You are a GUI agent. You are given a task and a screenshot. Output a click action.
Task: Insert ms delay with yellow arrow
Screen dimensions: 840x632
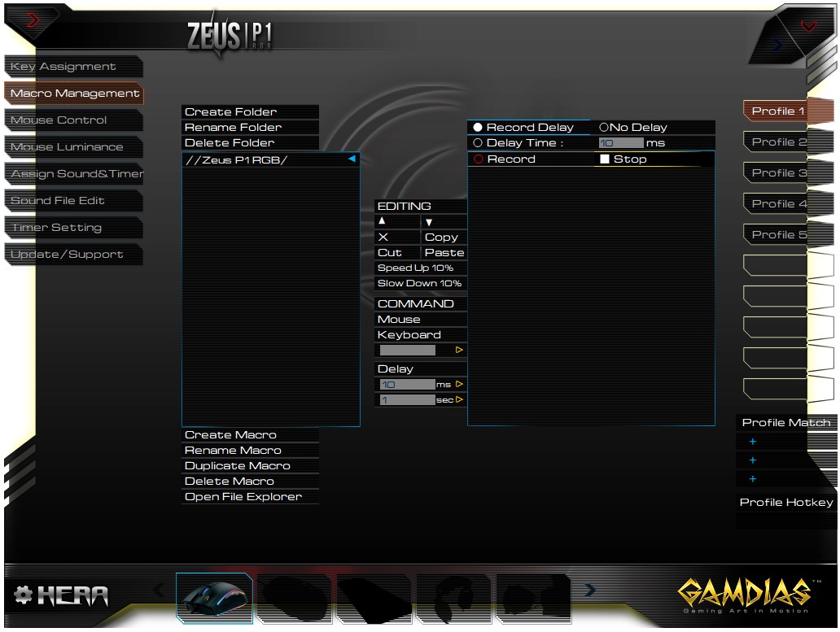(459, 384)
